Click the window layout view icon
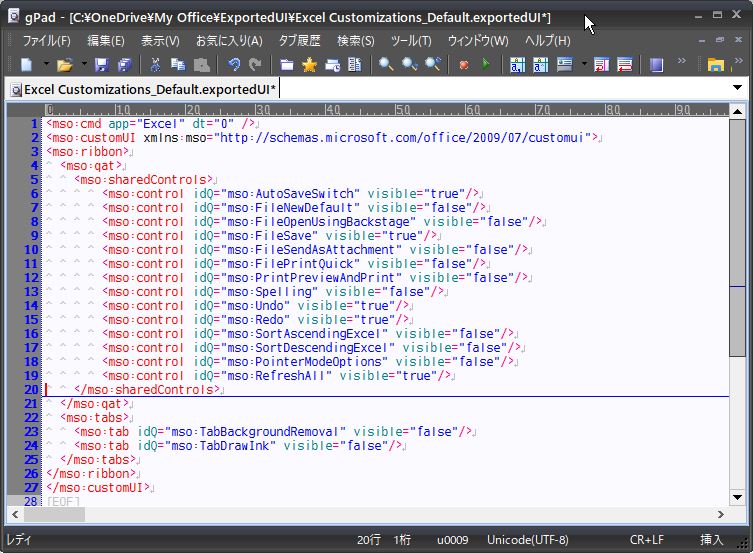This screenshot has width=753, height=553. tap(564, 64)
